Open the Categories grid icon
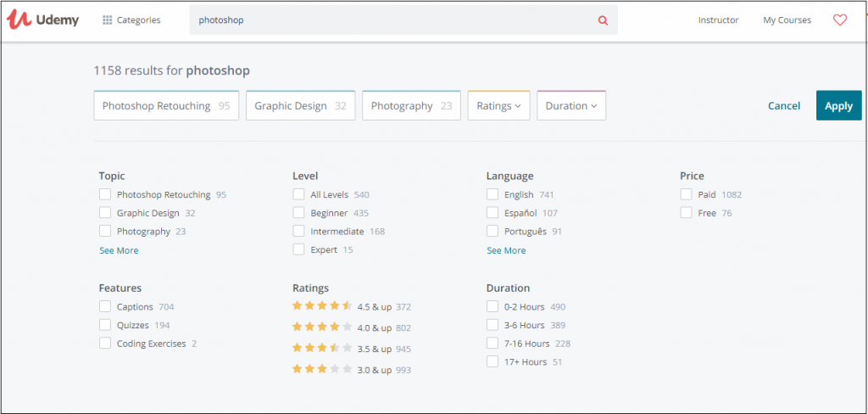Image resolution: width=868 pixels, height=414 pixels. tap(108, 20)
